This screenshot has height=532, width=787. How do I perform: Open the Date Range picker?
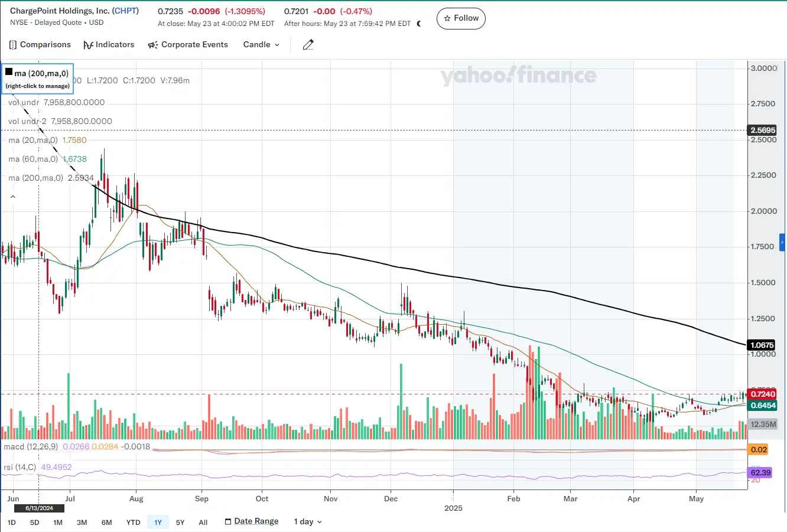tap(251, 521)
